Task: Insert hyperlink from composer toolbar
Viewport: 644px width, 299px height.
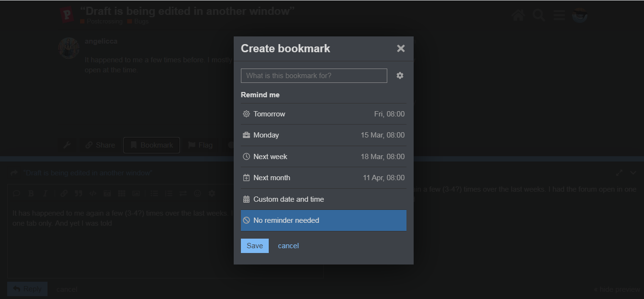Action: [x=64, y=194]
